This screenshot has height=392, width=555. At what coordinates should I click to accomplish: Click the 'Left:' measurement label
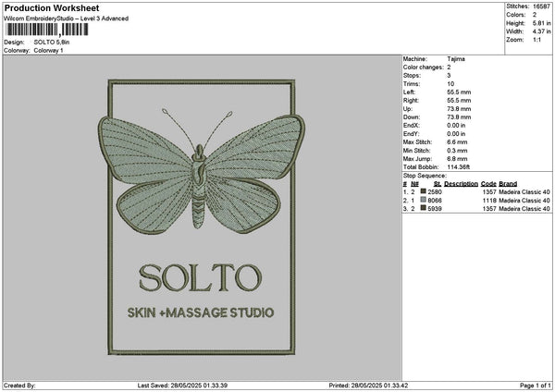[409, 92]
